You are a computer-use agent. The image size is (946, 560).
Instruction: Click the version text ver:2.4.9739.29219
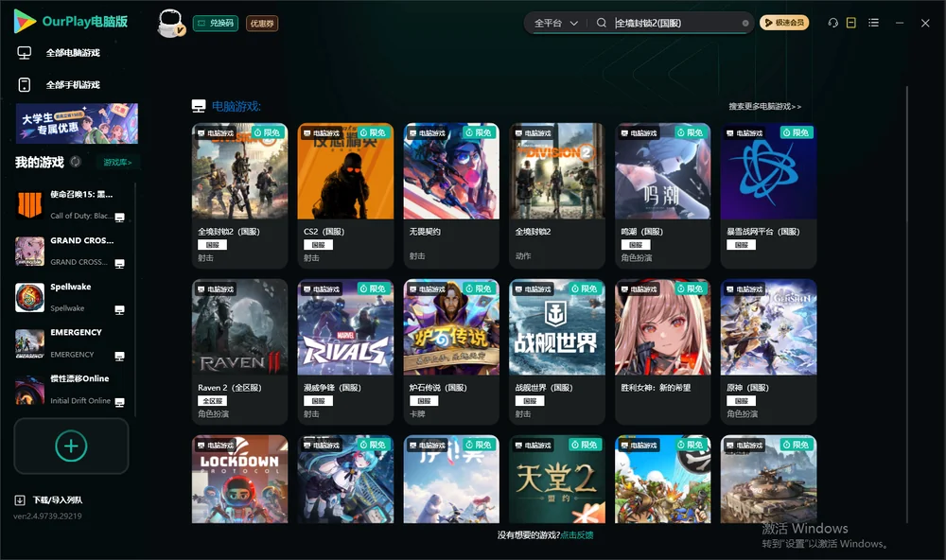(x=47, y=516)
